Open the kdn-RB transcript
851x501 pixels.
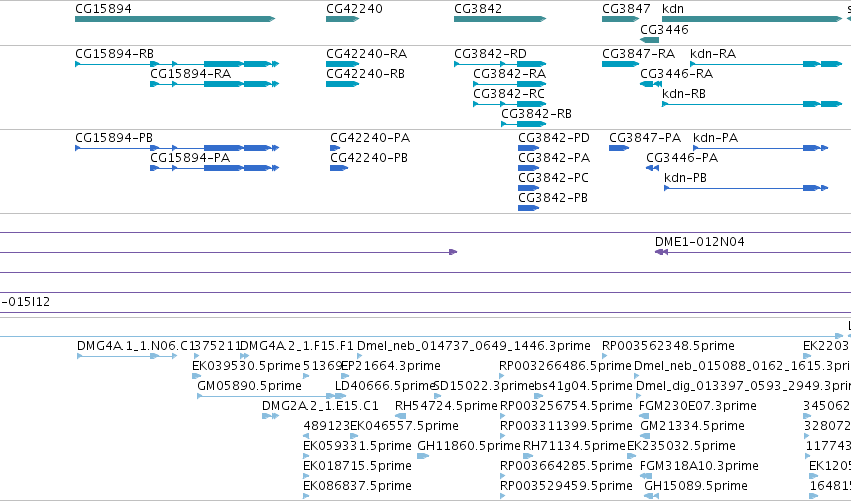684,94
